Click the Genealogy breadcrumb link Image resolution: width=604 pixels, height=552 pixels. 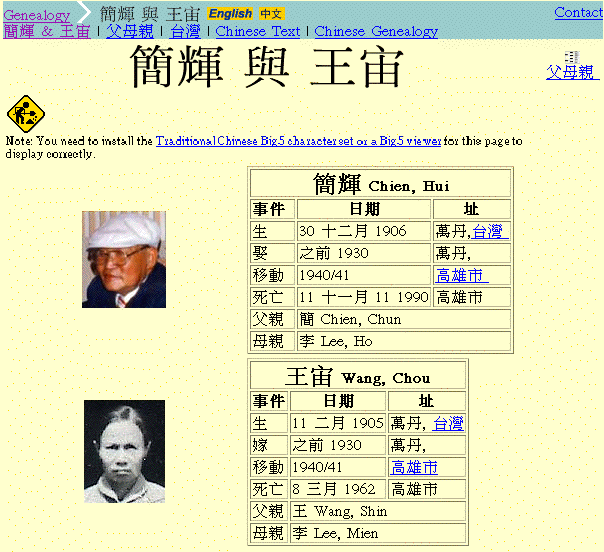click(x=37, y=15)
